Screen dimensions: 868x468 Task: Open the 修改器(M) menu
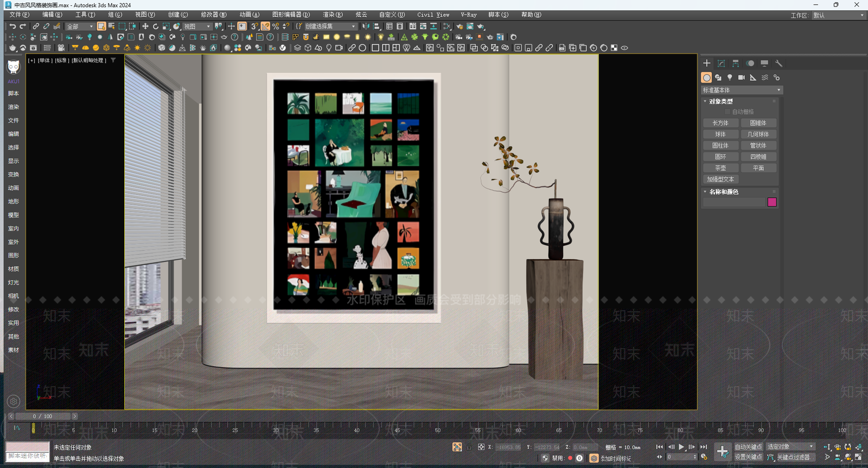pos(214,15)
